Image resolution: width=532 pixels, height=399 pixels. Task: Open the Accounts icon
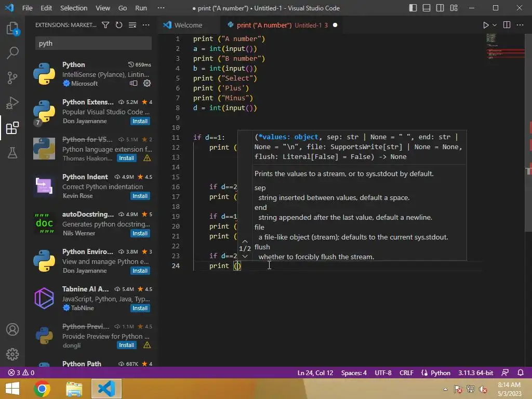tap(12, 329)
